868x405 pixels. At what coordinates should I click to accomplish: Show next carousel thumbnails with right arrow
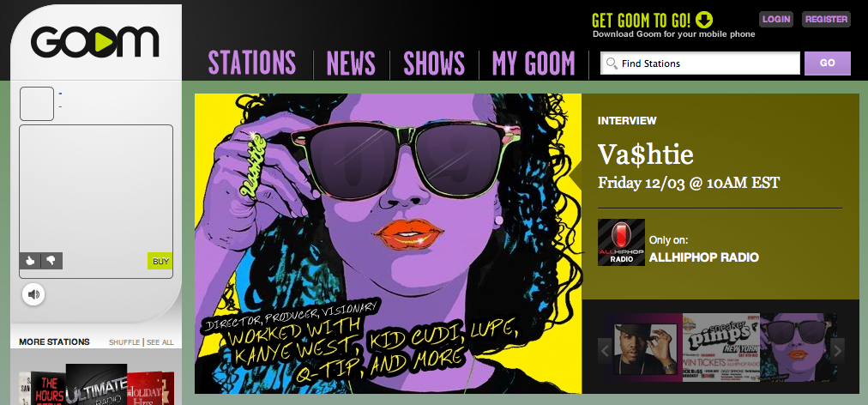point(838,351)
